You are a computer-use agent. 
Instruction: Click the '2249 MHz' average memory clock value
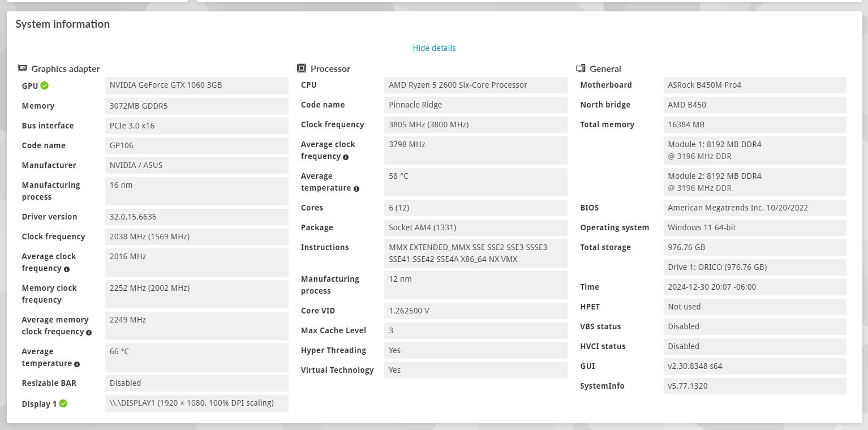click(197, 326)
